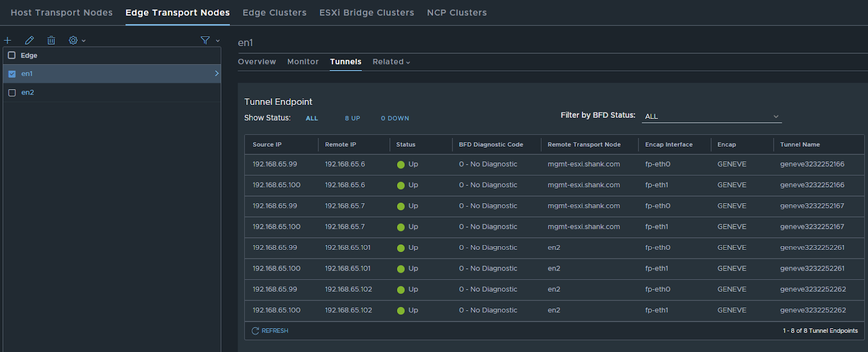Image resolution: width=868 pixels, height=352 pixels.
Task: Click the trash delete icon
Action: click(x=51, y=40)
